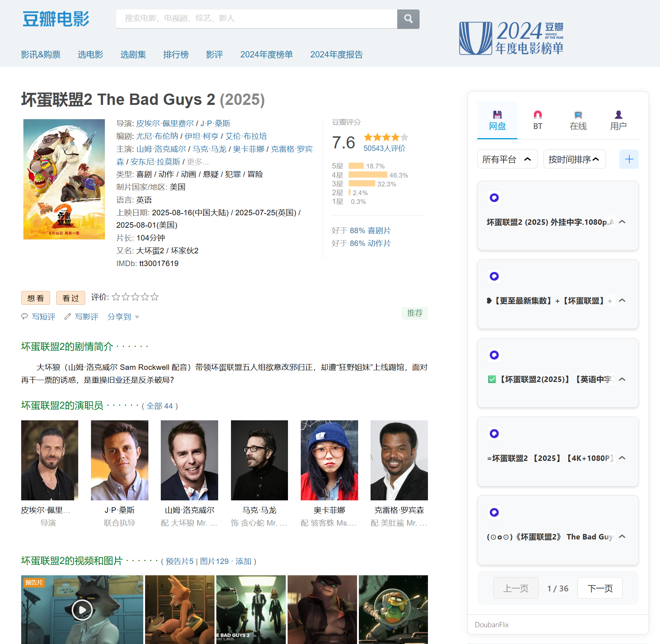Open 2024年度报告 navigation item
Viewport: 660px width, 644px height.
pyautogui.click(x=336, y=54)
